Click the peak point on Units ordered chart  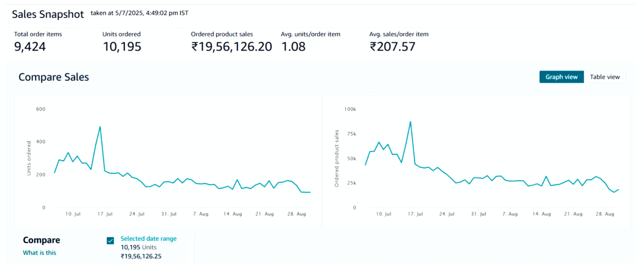[100, 126]
